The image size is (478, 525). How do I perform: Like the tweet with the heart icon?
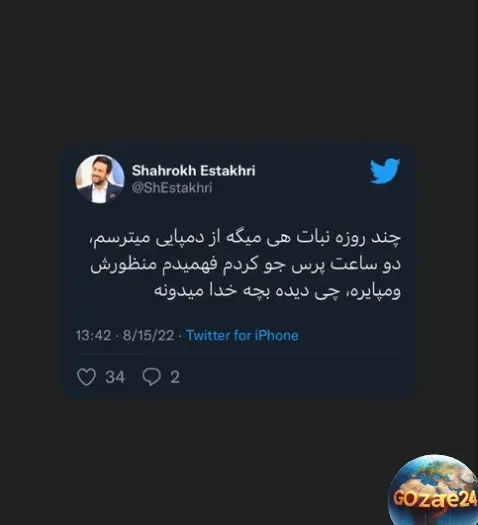86,377
